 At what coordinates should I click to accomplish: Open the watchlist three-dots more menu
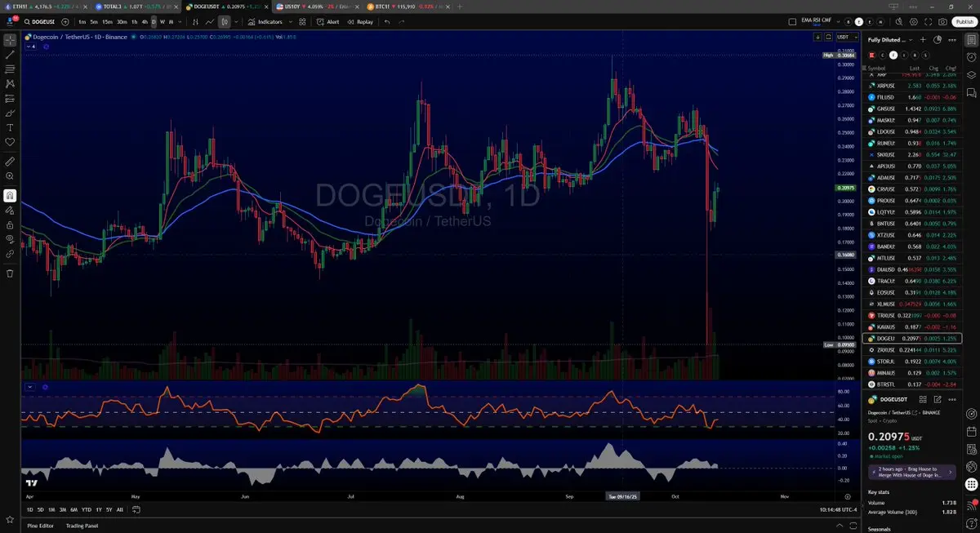click(952, 39)
